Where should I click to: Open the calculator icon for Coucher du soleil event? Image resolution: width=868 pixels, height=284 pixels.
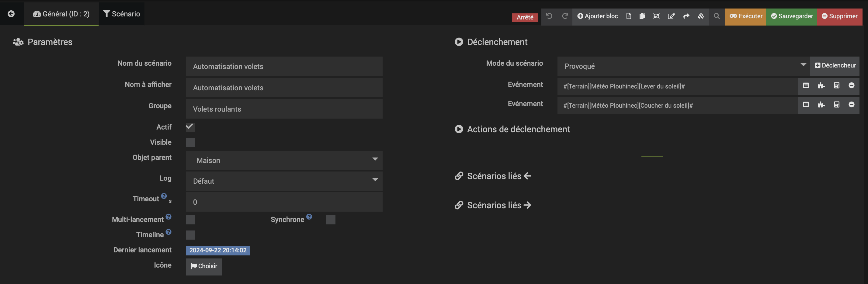(x=836, y=105)
